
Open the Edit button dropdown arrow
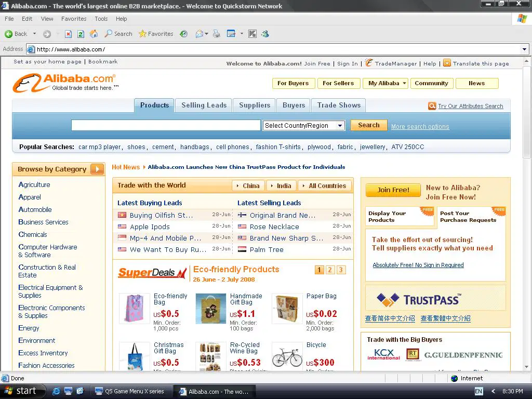(x=242, y=34)
